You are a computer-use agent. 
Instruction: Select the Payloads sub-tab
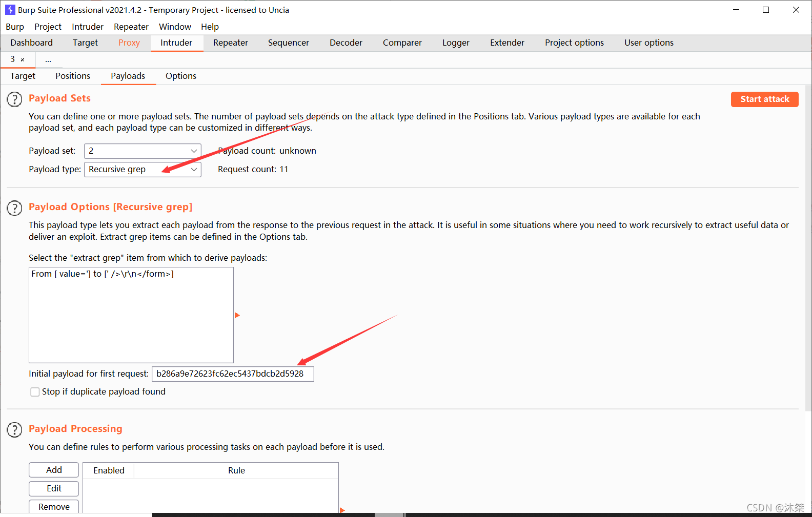128,76
